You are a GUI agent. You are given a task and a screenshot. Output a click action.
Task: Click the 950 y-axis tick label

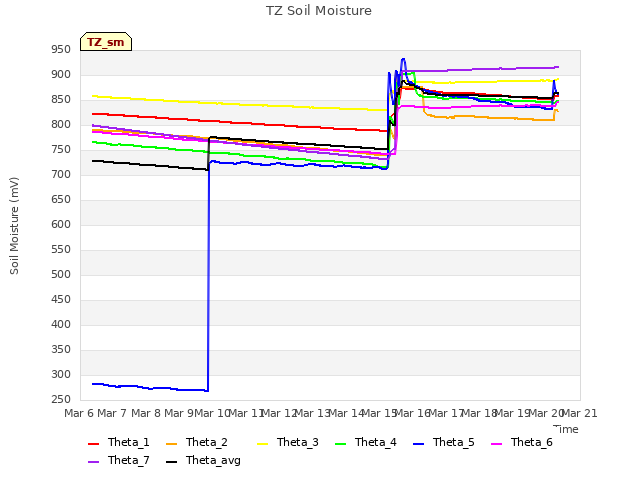pos(61,50)
